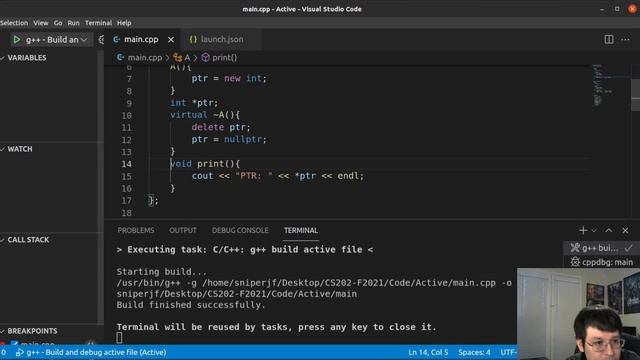The image size is (640, 360).
Task: Click line number 14 in the gutter
Action: tap(127, 164)
